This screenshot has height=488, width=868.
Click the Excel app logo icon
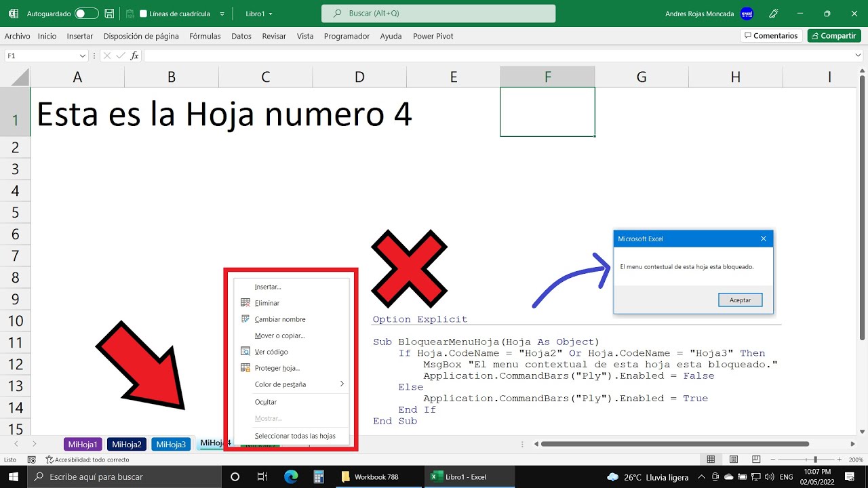(x=14, y=14)
